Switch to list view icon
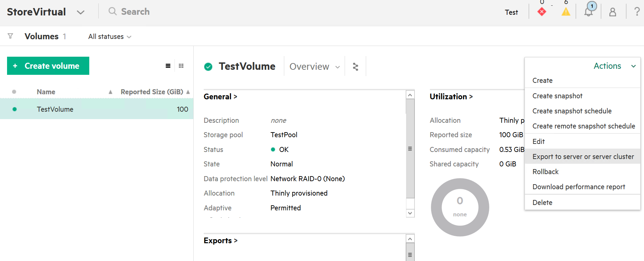This screenshot has height=261, width=644. [168, 66]
